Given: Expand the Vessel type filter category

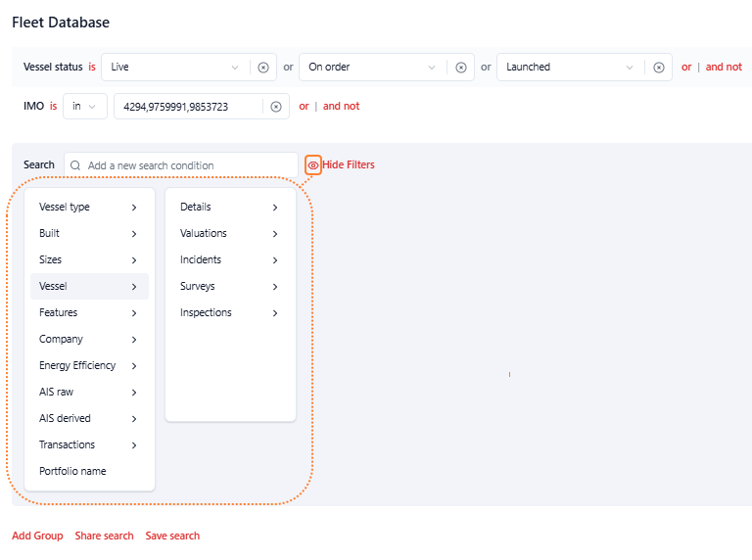Looking at the screenshot, I should pos(89,208).
